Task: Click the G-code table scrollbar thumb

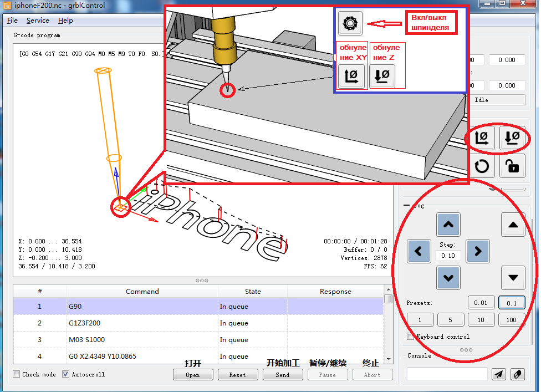Action: click(x=389, y=298)
